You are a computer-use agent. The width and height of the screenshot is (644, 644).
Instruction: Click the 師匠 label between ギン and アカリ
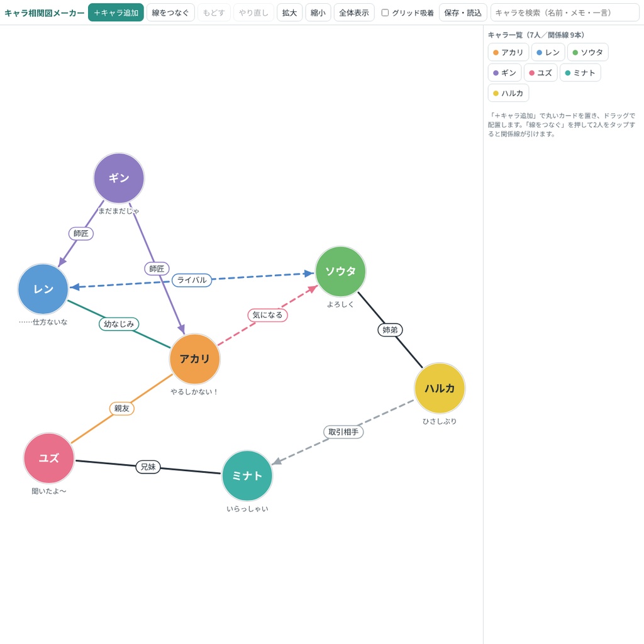[x=157, y=269]
